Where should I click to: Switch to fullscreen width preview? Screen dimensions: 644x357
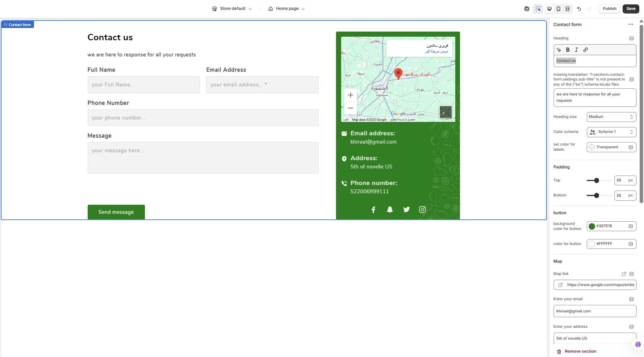point(567,9)
